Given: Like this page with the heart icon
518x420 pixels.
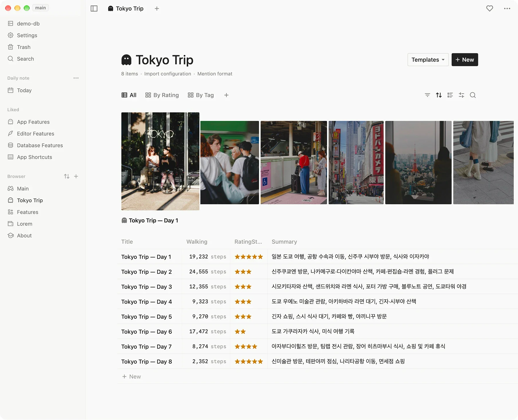Looking at the screenshot, I should pyautogui.click(x=490, y=9).
